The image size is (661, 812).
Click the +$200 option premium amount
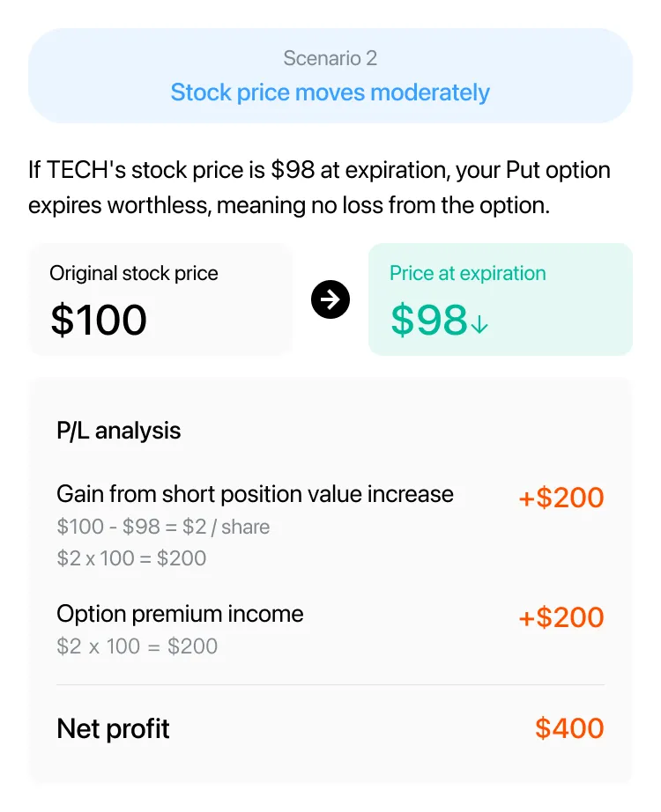(x=561, y=617)
